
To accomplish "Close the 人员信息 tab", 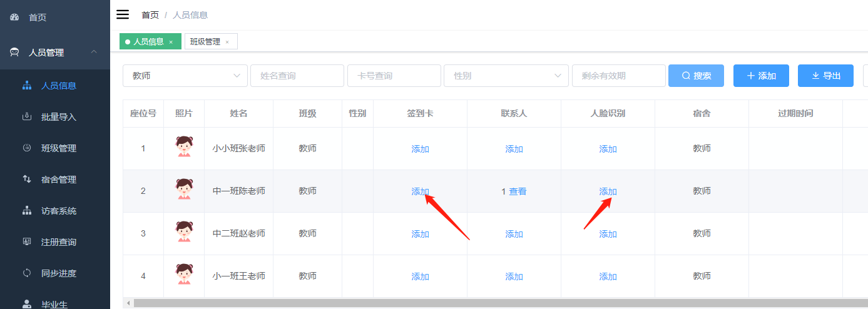I will tap(171, 42).
